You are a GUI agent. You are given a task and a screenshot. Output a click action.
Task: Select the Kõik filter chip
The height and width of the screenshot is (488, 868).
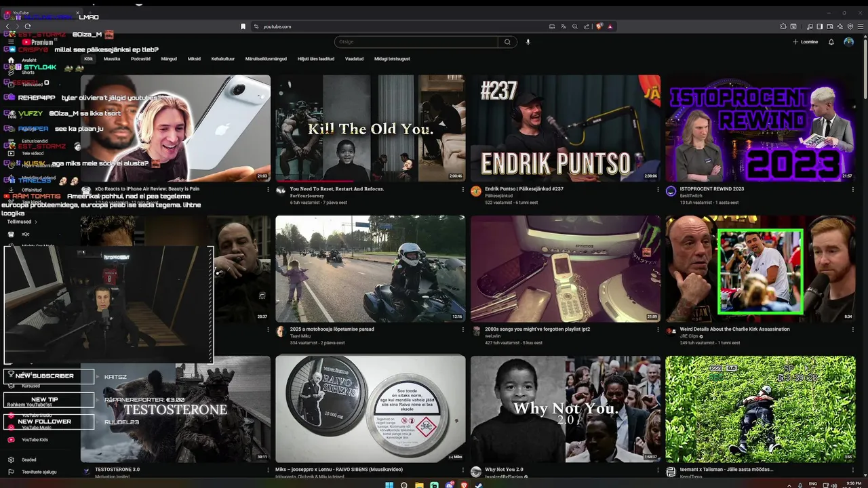[x=88, y=59]
